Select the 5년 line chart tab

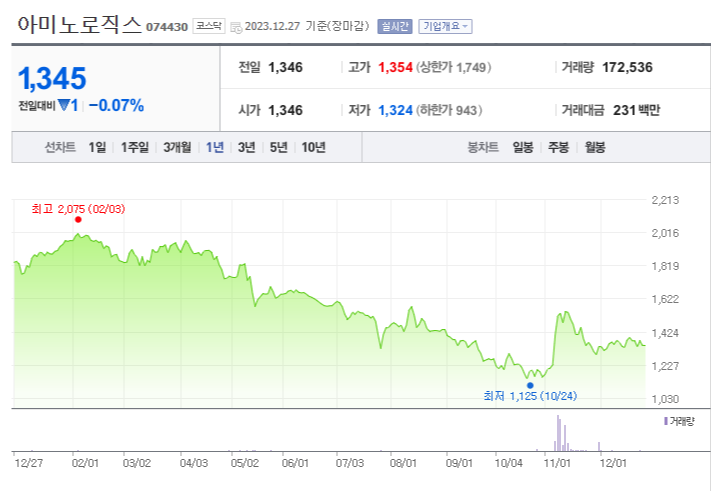[278, 147]
